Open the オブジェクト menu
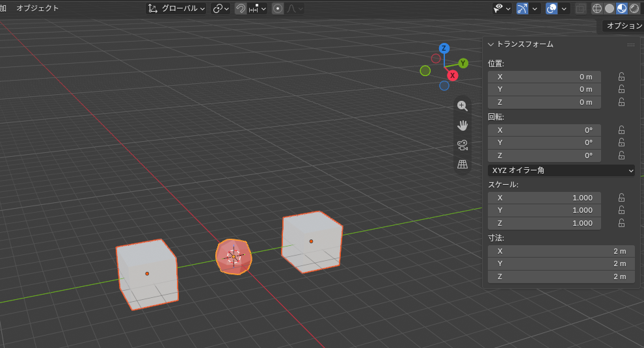Viewport: 644px width, 348px height. (37, 8)
